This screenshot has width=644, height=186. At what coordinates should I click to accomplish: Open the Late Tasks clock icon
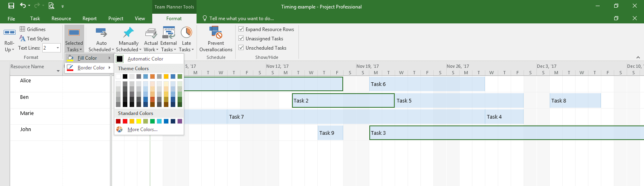(x=186, y=33)
